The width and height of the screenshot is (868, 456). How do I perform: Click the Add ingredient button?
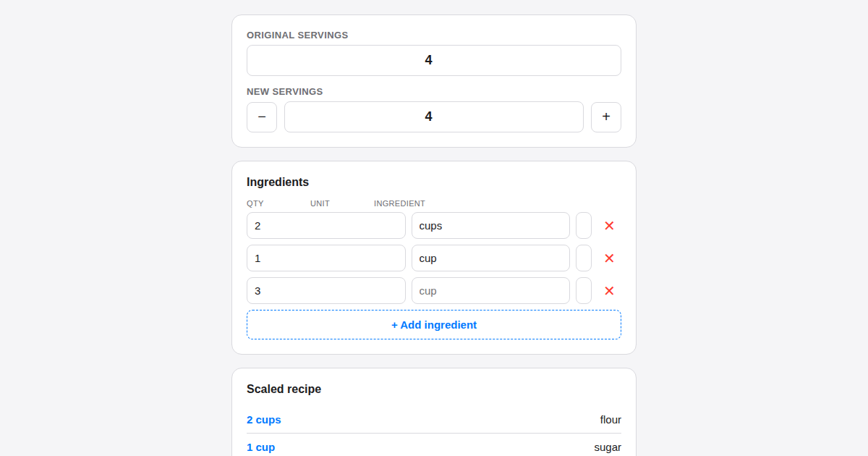434,324
